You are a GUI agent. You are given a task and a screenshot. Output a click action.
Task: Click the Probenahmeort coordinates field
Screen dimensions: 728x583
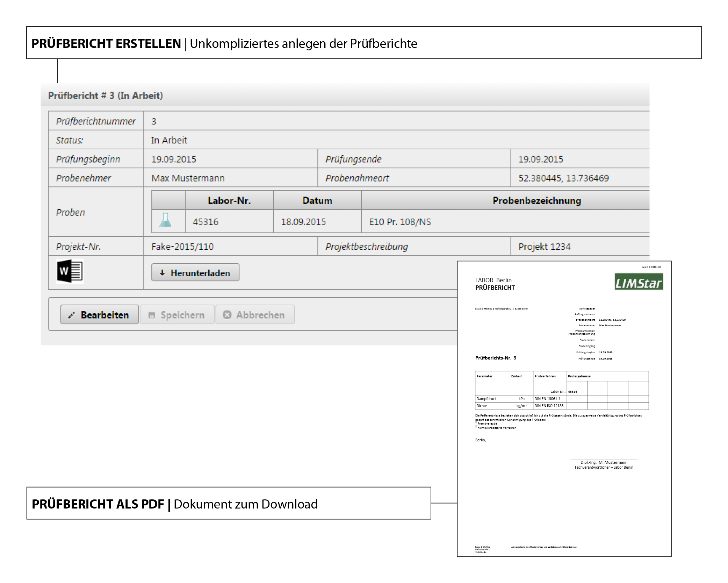pos(563,178)
